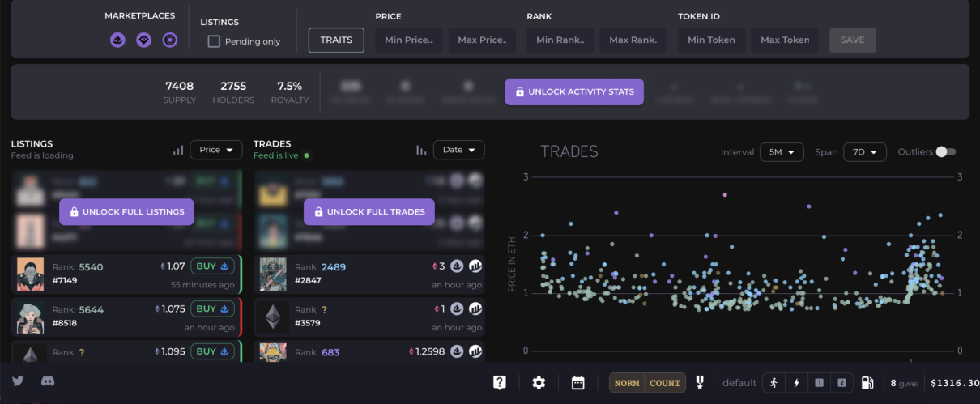The height and width of the screenshot is (404, 980).
Task: Toggle the Outliers switch on chart
Action: (x=945, y=151)
